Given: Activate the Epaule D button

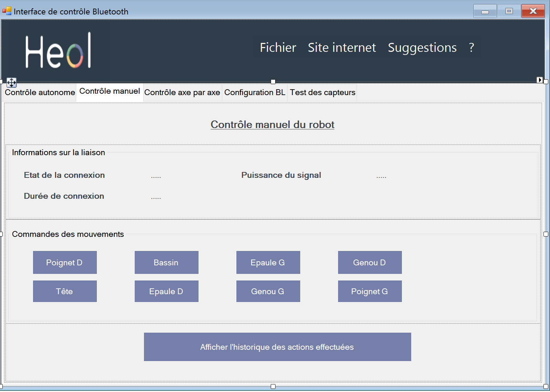Looking at the screenshot, I should (166, 291).
